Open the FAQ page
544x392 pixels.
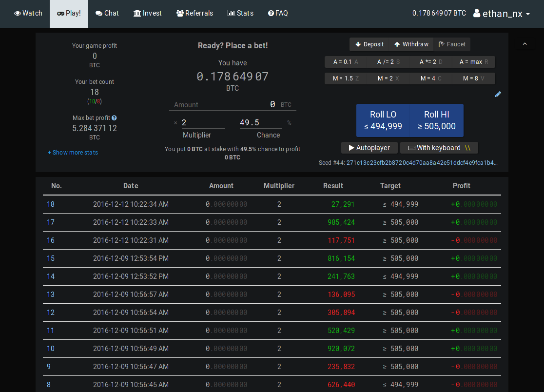[278, 13]
